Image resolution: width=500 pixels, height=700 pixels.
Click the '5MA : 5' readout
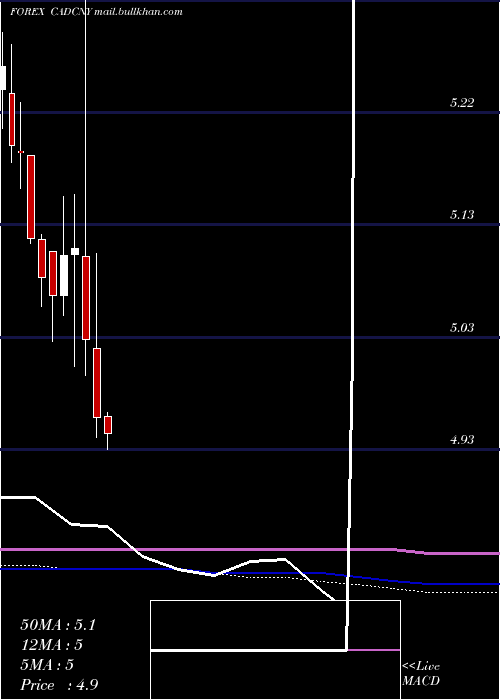point(46,665)
